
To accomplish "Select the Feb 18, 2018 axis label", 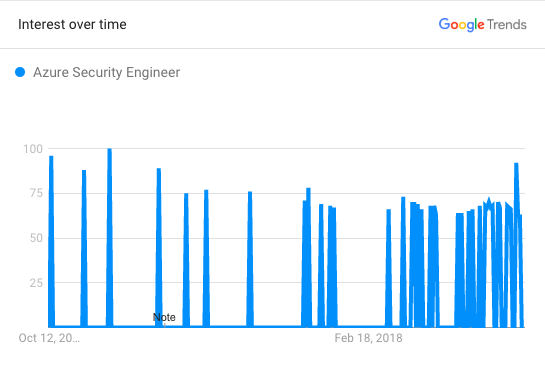I will coord(368,338).
